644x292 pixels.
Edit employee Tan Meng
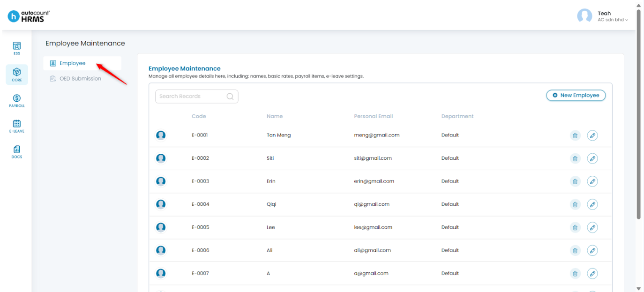point(592,135)
